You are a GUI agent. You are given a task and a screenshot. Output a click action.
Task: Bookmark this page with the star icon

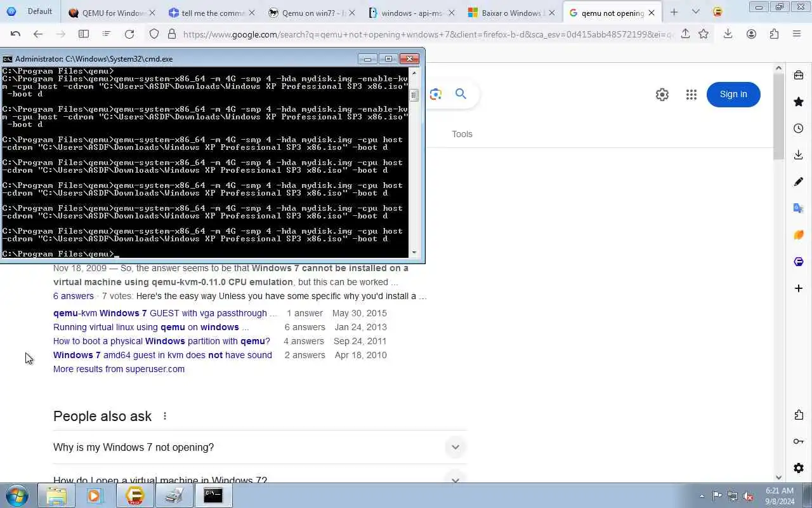tap(704, 34)
